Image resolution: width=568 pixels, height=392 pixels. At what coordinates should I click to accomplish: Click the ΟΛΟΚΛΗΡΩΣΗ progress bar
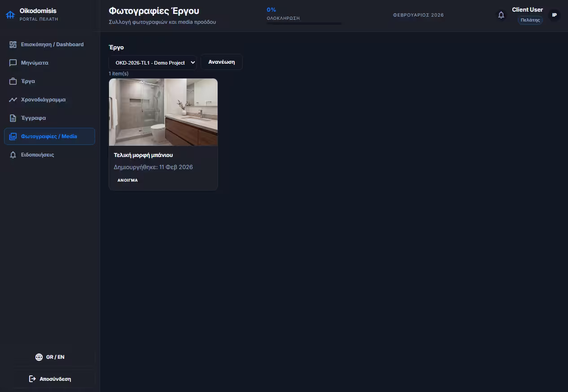[x=304, y=23]
